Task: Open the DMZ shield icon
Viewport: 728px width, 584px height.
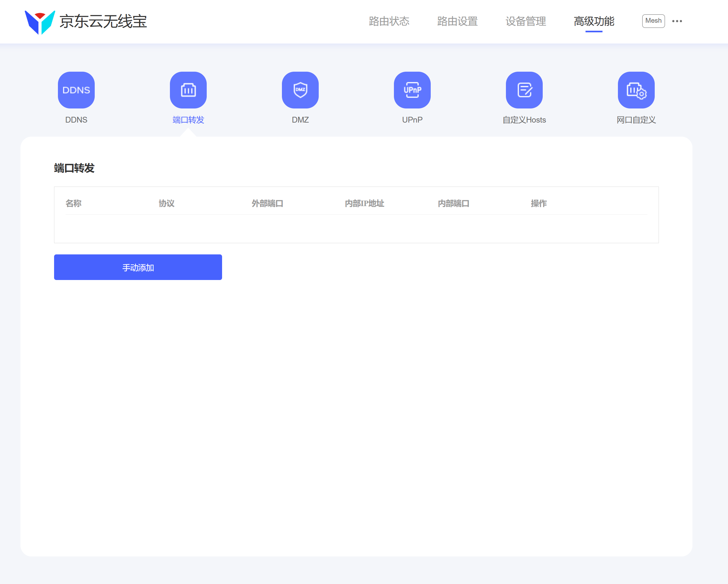Action: [x=300, y=90]
